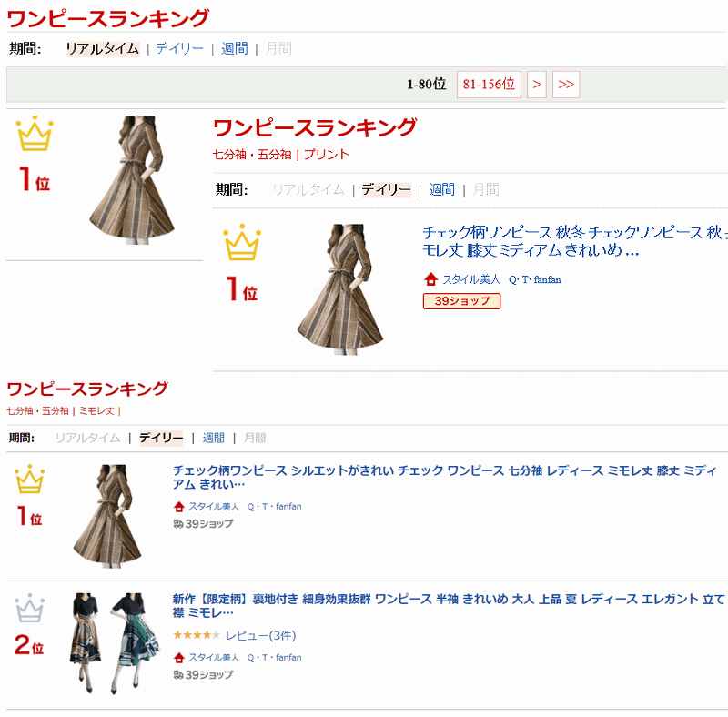Screen dimensions: 728x717
Task: Switch to the highlighted リアルタイム period tab
Action: [102, 48]
